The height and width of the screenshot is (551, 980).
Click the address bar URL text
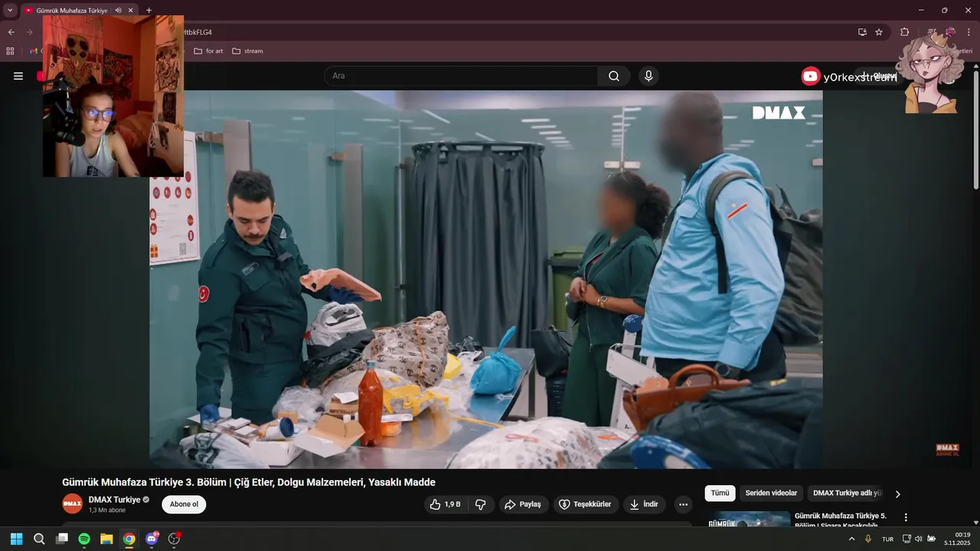coord(196,32)
